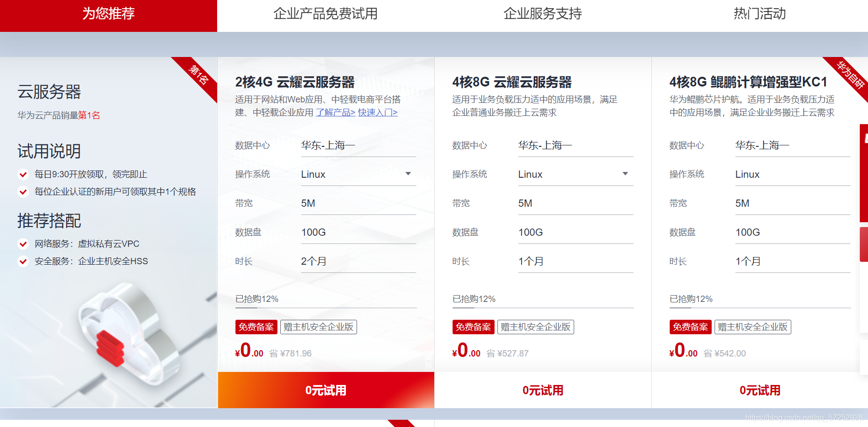Click ¥0.00 price in 2核4G card
The image size is (868, 427).
tap(249, 351)
